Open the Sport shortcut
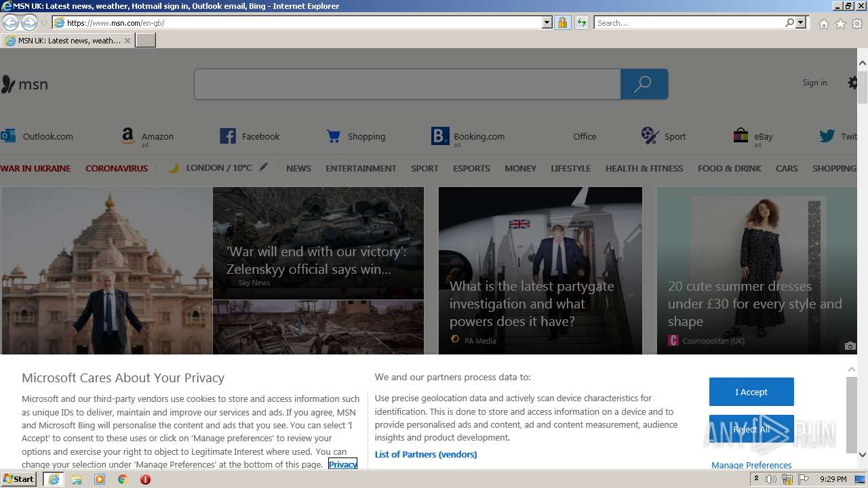The height and width of the screenshot is (488, 868). [663, 136]
